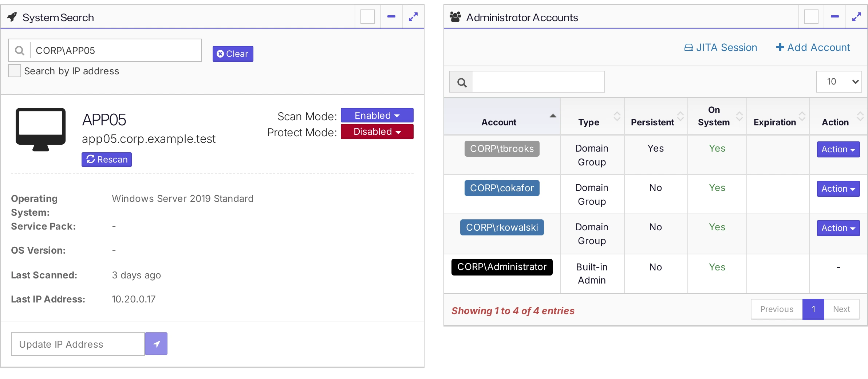Click the Update IP Address input field
Image resolution: width=868 pixels, height=379 pixels.
(78, 344)
